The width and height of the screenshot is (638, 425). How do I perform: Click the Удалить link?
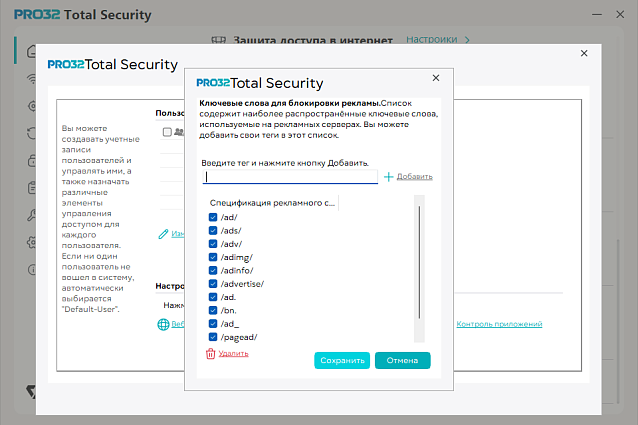coord(233,353)
